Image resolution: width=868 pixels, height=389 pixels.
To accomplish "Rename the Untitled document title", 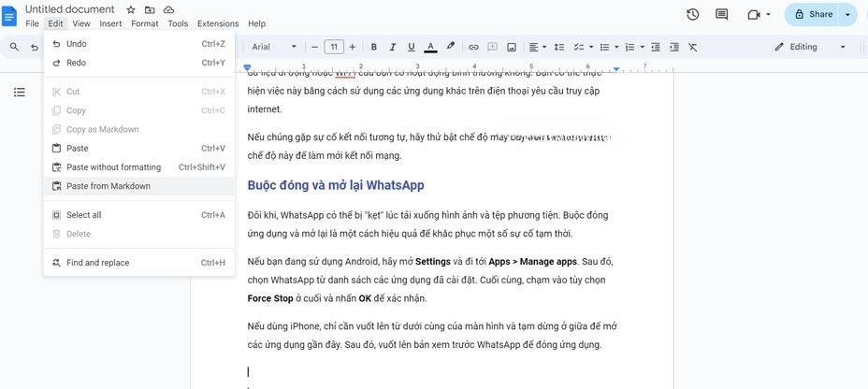I will [x=70, y=9].
